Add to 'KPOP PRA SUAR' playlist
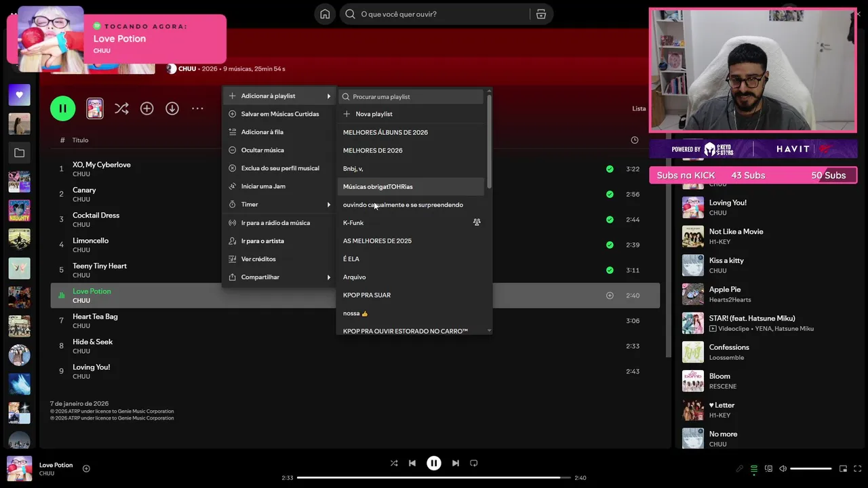Viewport: 868px width, 488px height. (411, 295)
